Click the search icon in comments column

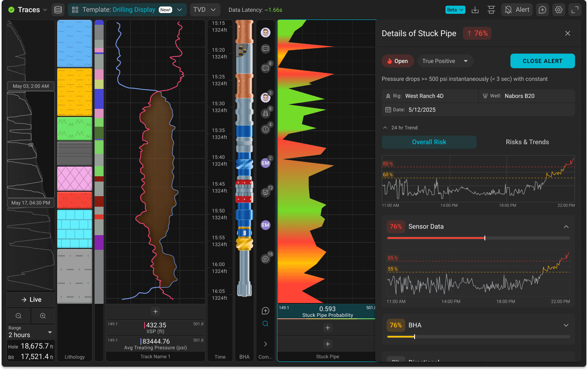(x=266, y=324)
